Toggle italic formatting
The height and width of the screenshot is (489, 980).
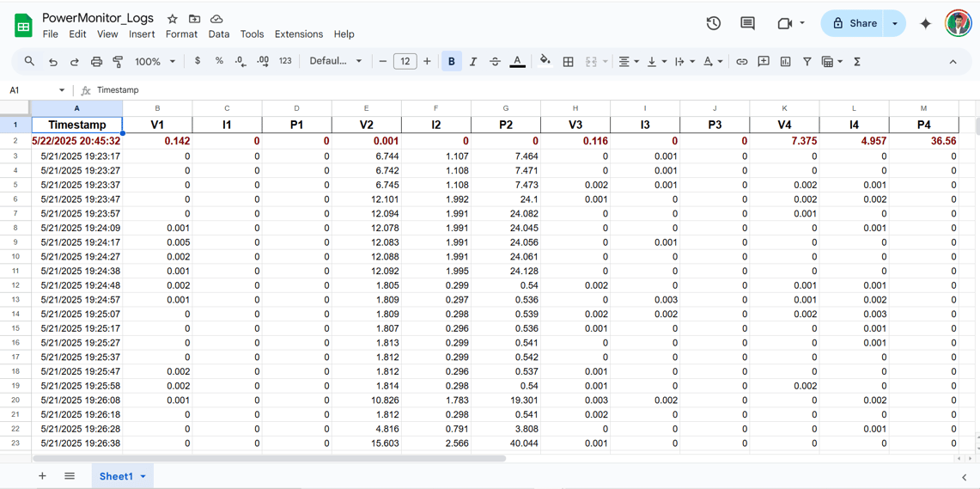[473, 61]
